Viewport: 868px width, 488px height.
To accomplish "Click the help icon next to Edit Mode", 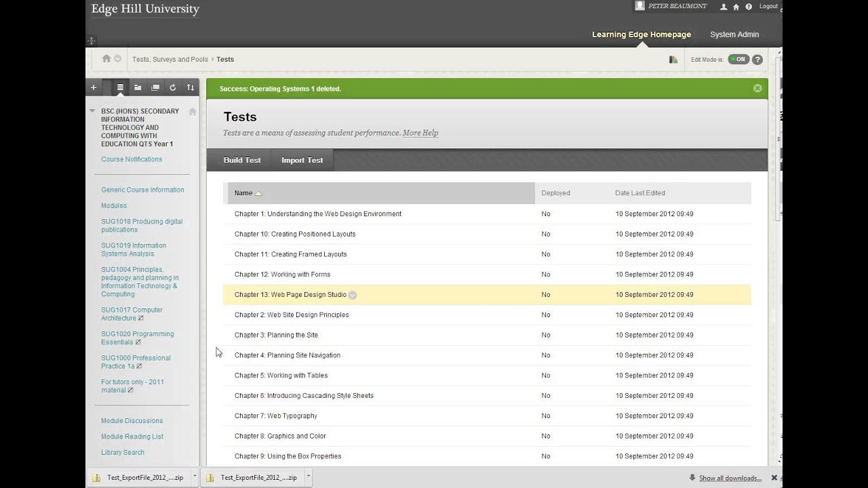I will tap(757, 60).
